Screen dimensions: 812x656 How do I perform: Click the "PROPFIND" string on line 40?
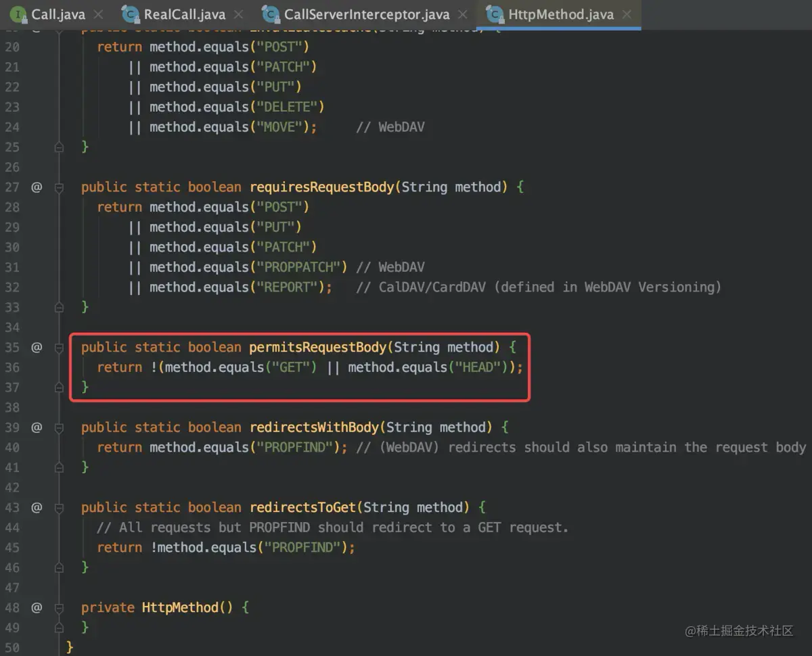click(294, 448)
